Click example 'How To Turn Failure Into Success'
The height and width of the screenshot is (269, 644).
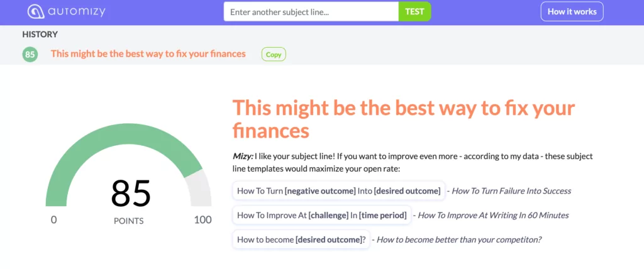pos(511,191)
